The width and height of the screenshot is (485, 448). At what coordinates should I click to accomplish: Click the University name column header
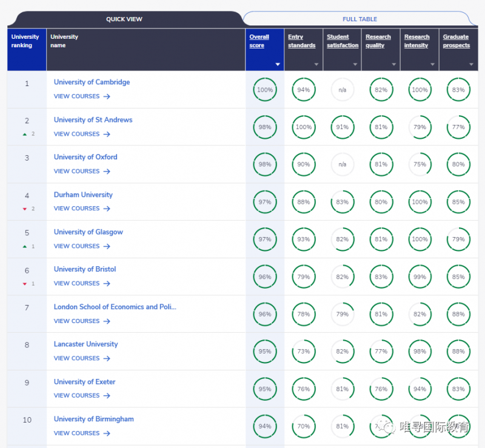coord(145,50)
